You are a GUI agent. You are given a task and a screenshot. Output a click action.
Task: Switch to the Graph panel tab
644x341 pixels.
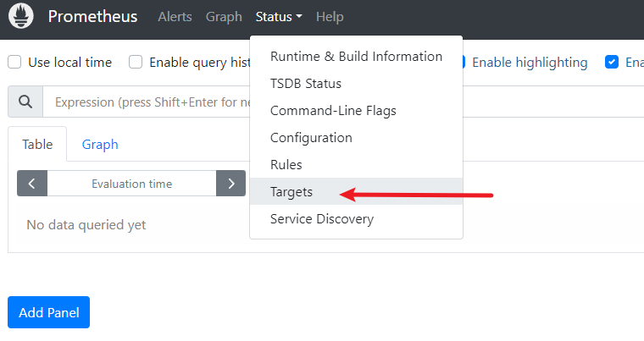point(100,145)
